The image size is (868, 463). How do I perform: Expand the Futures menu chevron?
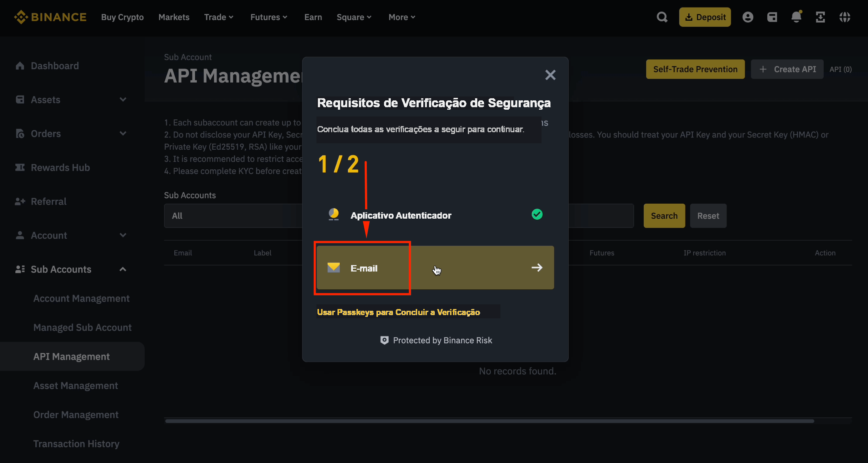(285, 17)
